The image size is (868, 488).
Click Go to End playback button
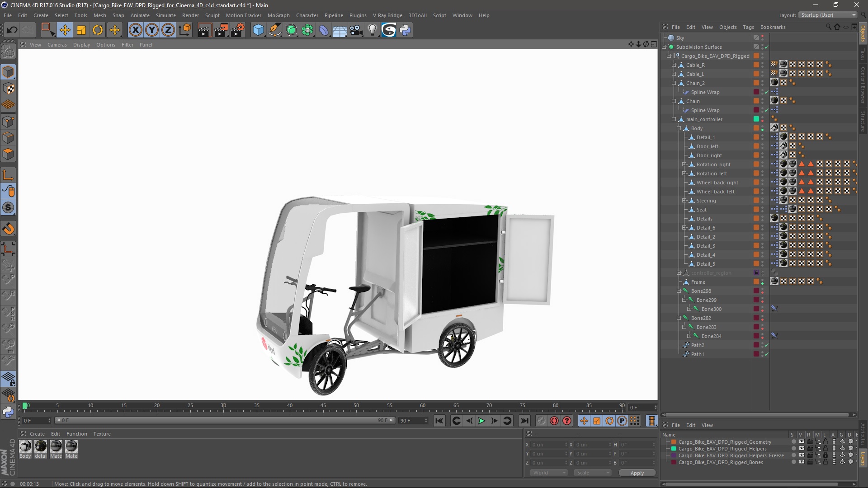click(x=524, y=421)
